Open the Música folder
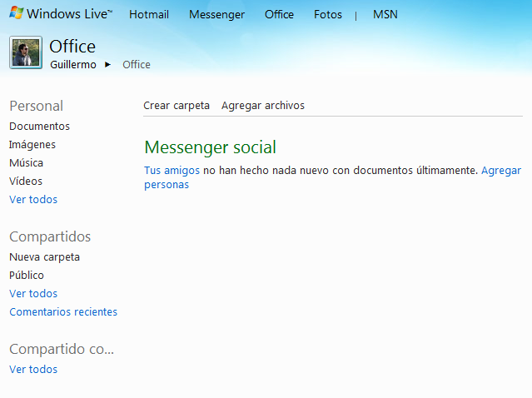The height and width of the screenshot is (398, 532). click(x=26, y=163)
